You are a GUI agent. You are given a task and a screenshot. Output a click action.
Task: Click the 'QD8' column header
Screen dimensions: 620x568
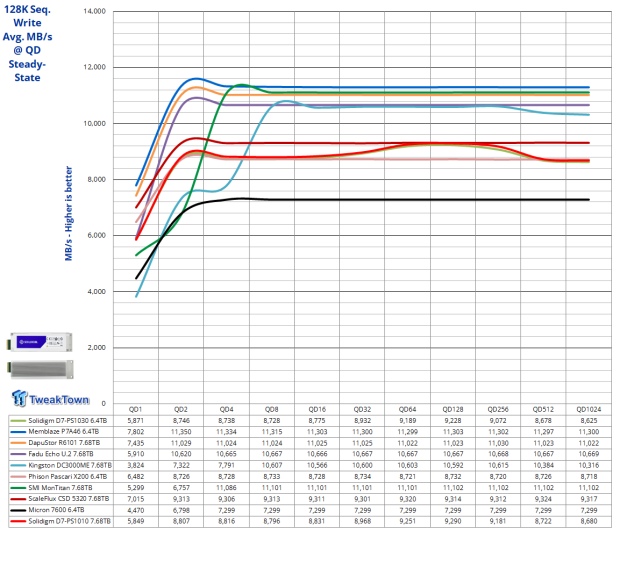point(272,409)
